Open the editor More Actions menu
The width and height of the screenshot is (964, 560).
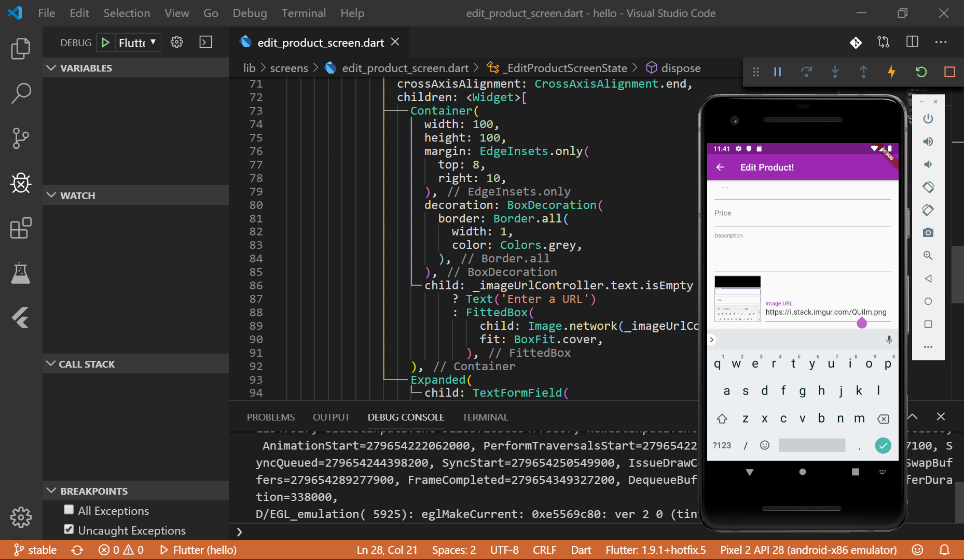click(941, 42)
